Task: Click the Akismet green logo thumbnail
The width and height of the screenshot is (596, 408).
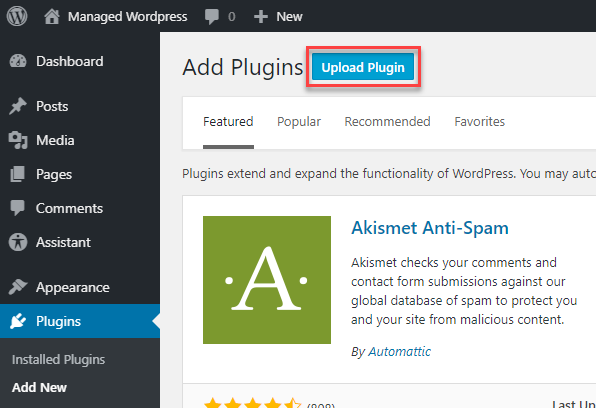Action: click(267, 280)
